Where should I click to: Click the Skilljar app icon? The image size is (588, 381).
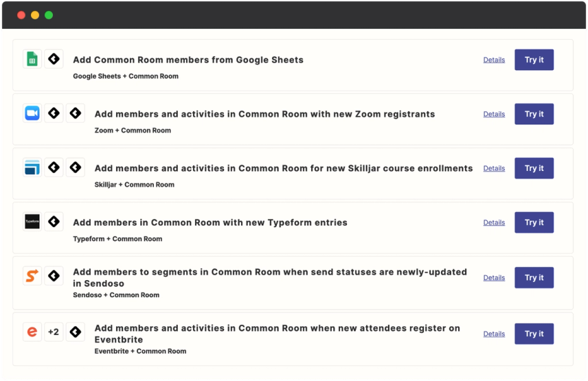[32, 168]
